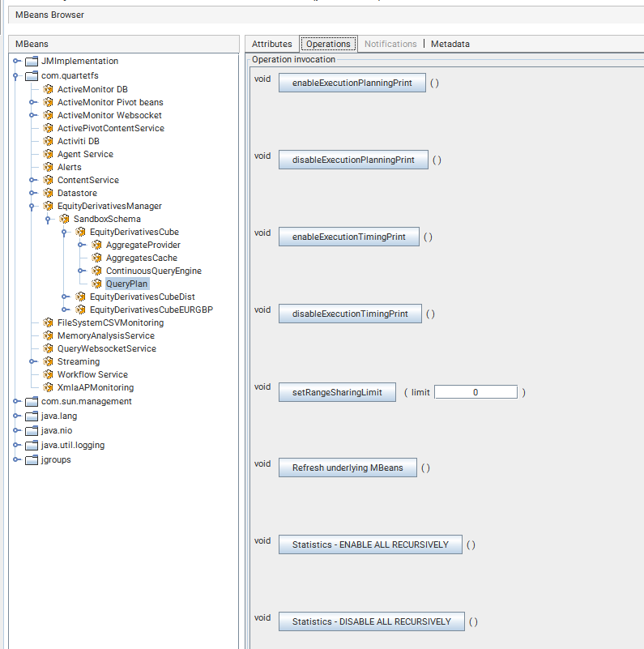
Task: Click the AggregatesCache bean icon
Action: pos(96,258)
